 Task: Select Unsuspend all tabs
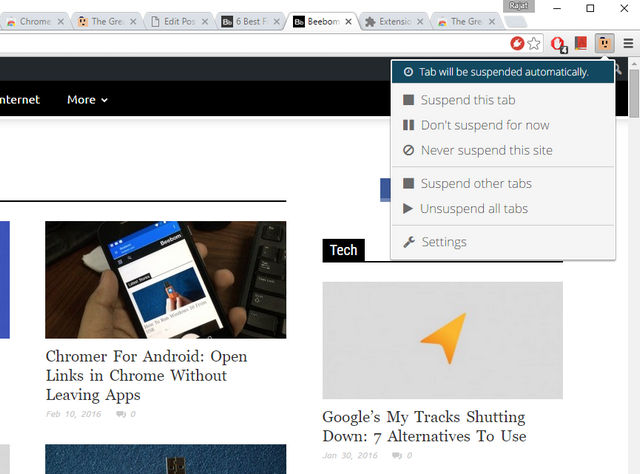[503, 209]
